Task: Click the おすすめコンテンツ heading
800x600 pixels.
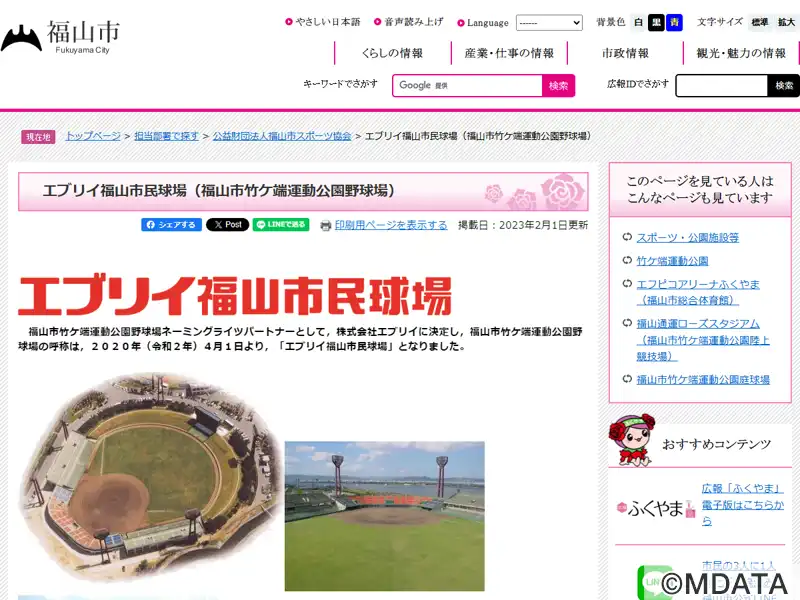Action: coord(716,444)
